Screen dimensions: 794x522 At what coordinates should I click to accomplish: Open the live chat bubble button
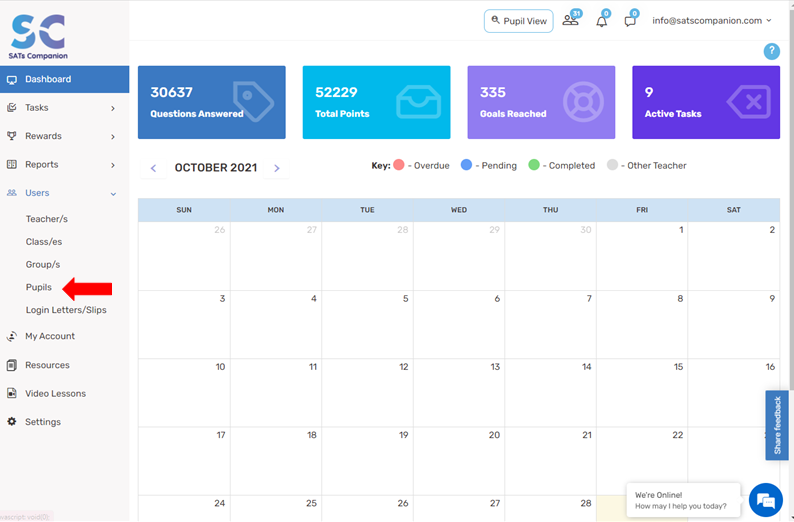click(x=766, y=500)
